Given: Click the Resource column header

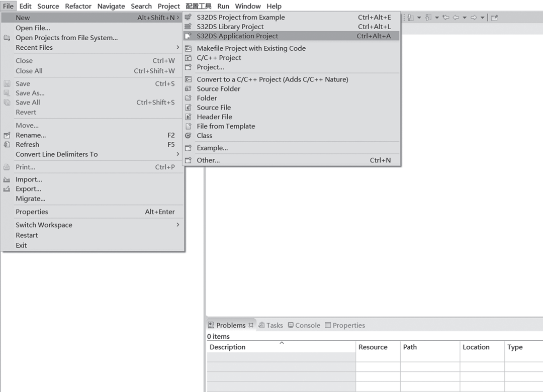Looking at the screenshot, I should click(x=378, y=347).
